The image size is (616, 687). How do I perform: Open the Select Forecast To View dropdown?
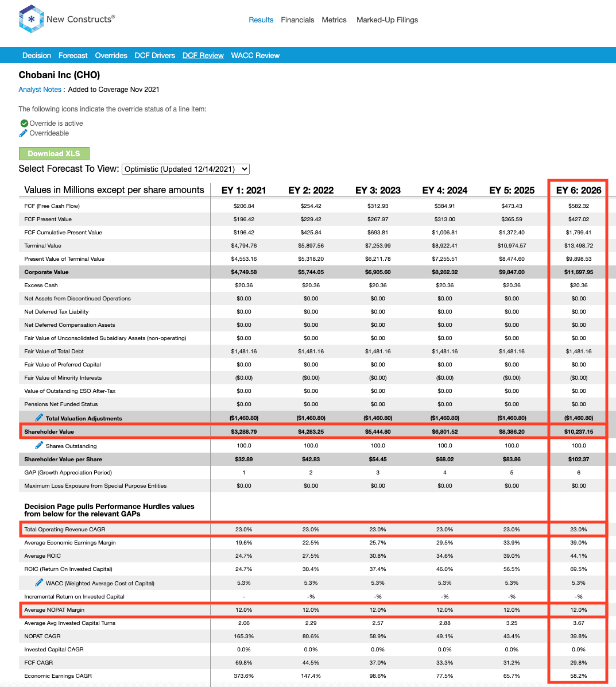coord(185,169)
